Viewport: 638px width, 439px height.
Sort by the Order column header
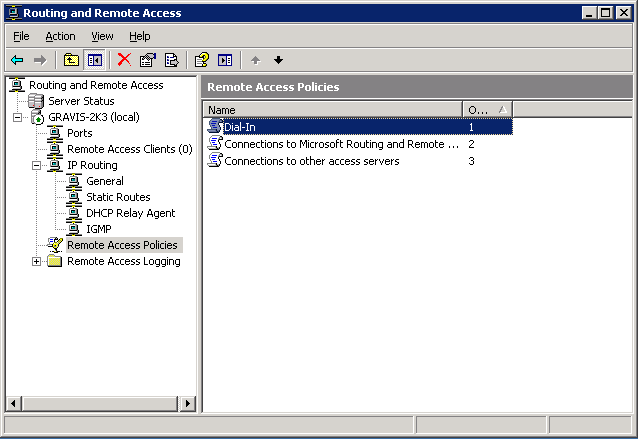pyautogui.click(x=487, y=110)
